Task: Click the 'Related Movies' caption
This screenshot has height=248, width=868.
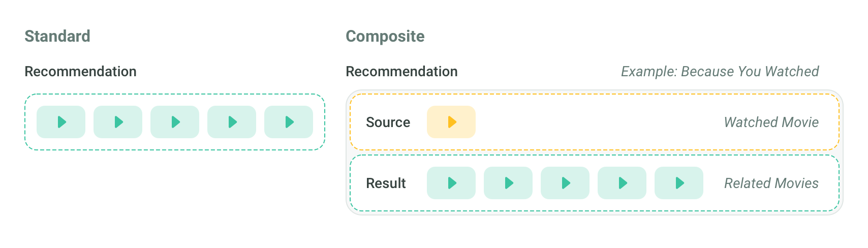Action: pos(771,183)
